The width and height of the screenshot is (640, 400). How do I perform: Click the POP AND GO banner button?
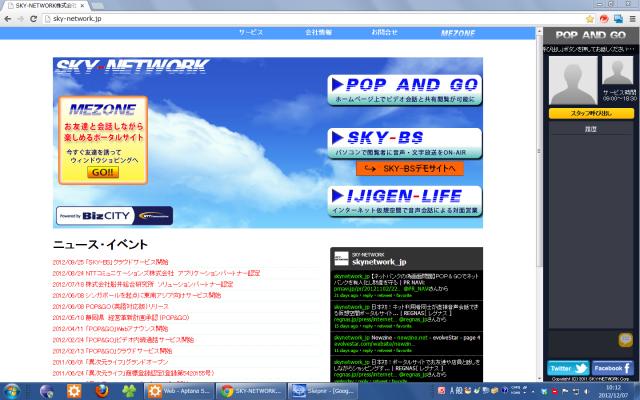(404, 90)
